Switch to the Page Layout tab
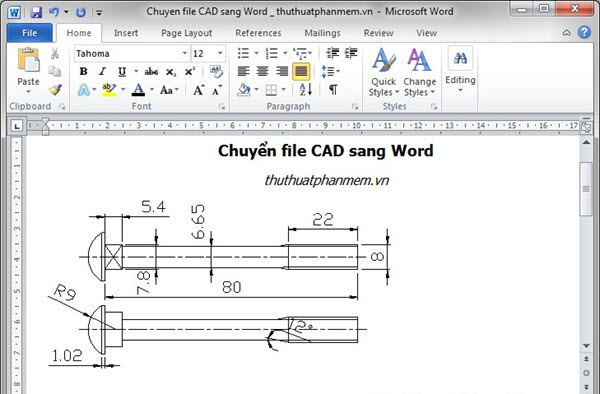Image resolution: width=600 pixels, height=394 pixels. (186, 33)
